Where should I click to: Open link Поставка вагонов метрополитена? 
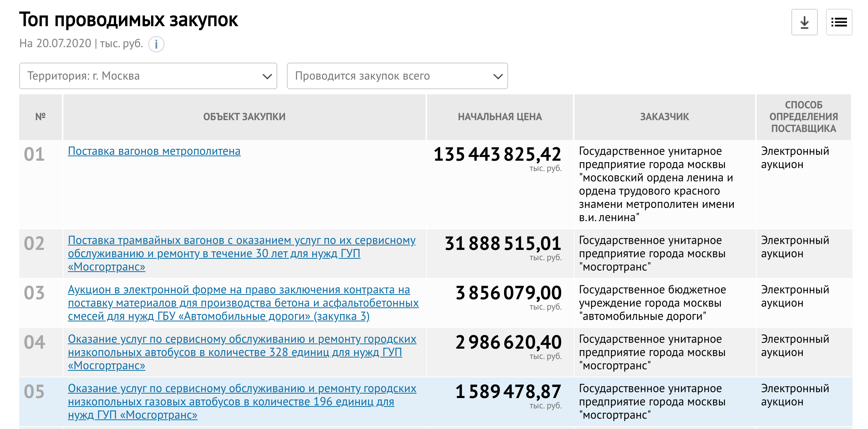point(154,151)
